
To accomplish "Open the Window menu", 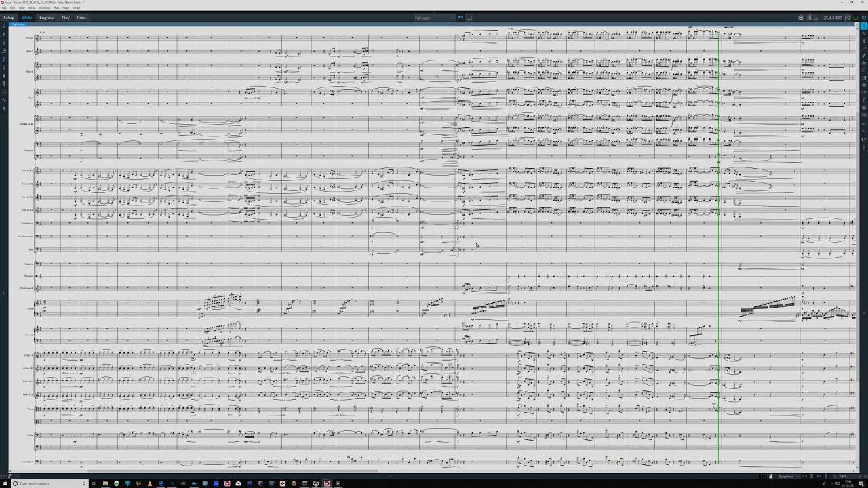I will [44, 8].
